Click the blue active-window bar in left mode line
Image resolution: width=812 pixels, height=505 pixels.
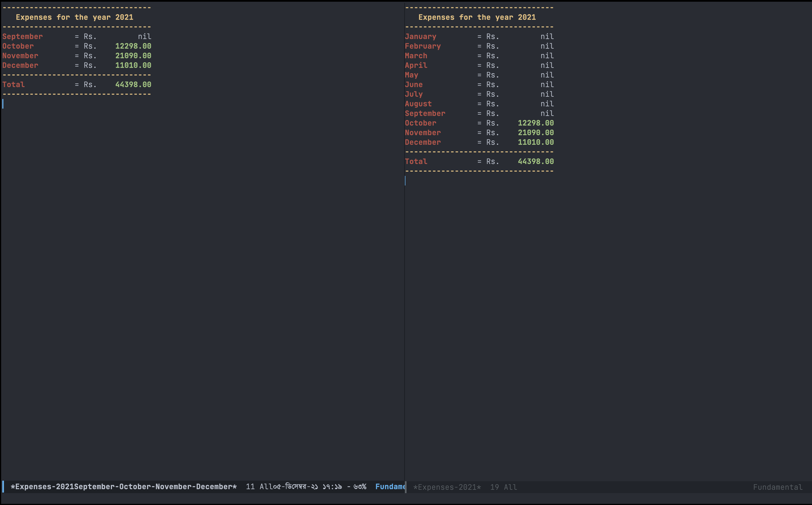[x=3, y=487]
